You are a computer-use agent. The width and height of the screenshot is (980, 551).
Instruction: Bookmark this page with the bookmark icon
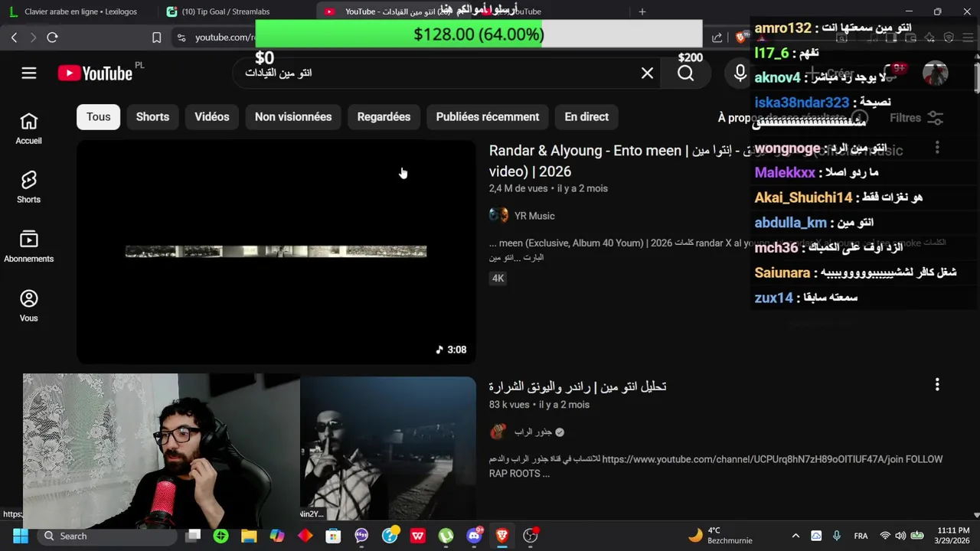156,37
